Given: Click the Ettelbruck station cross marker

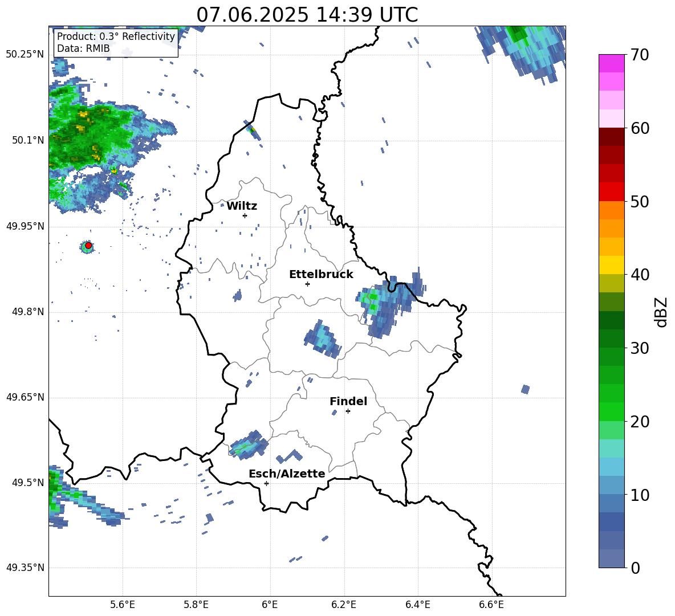Looking at the screenshot, I should pyautogui.click(x=307, y=284).
